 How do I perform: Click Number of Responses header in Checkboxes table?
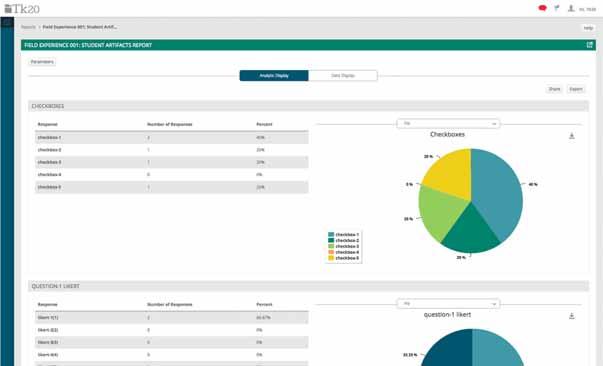tap(170, 125)
